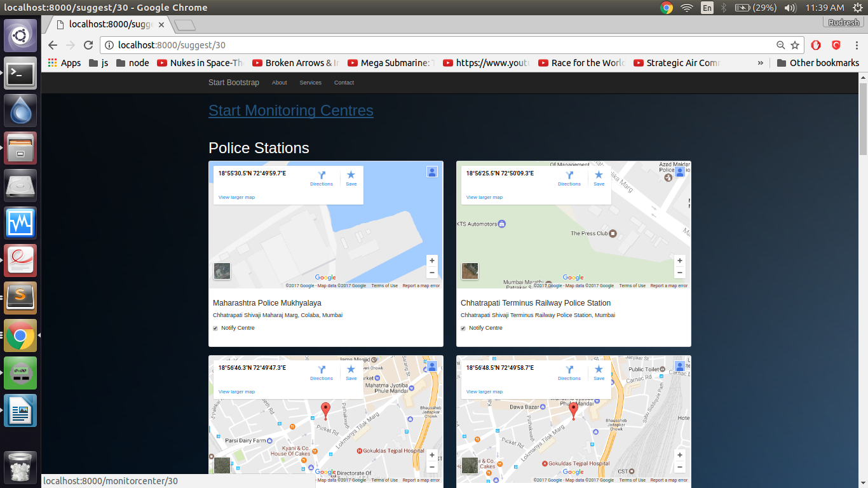868x488 pixels.
Task: Click Directions on 18°56'46.3"N map
Action: (322, 372)
